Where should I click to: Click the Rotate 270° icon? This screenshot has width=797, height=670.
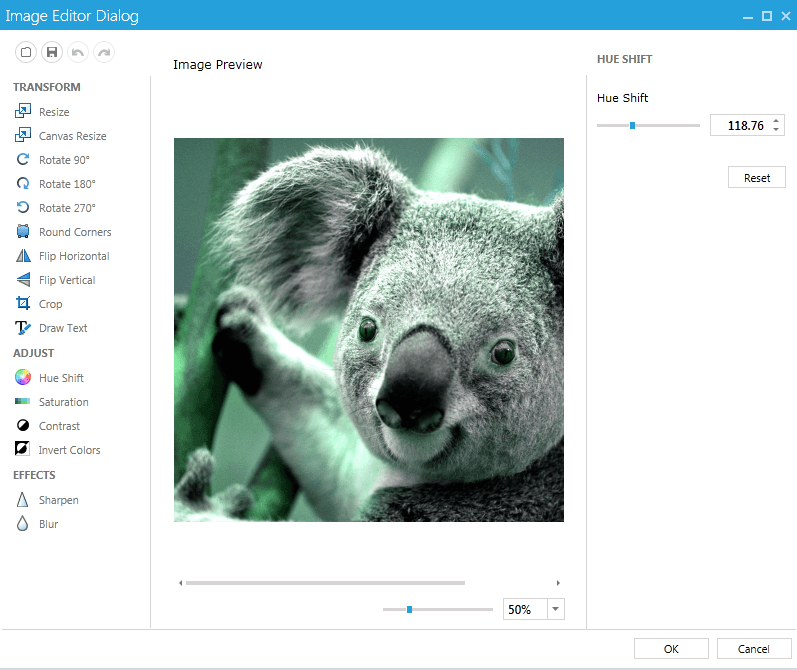(x=23, y=207)
